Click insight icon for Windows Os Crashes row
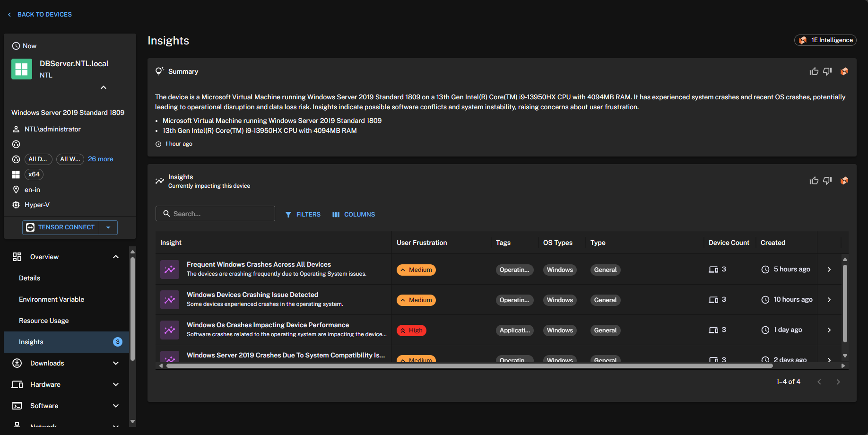Screen dimensions: 868x435 point(170,330)
